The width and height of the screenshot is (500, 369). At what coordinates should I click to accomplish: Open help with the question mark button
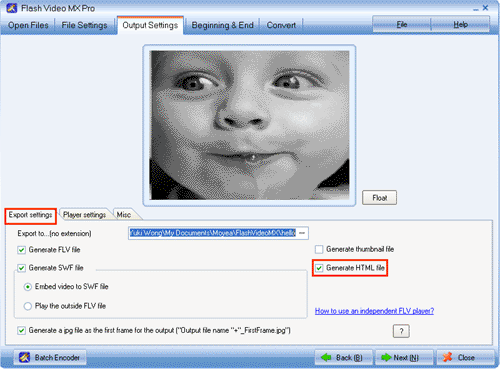(401, 331)
